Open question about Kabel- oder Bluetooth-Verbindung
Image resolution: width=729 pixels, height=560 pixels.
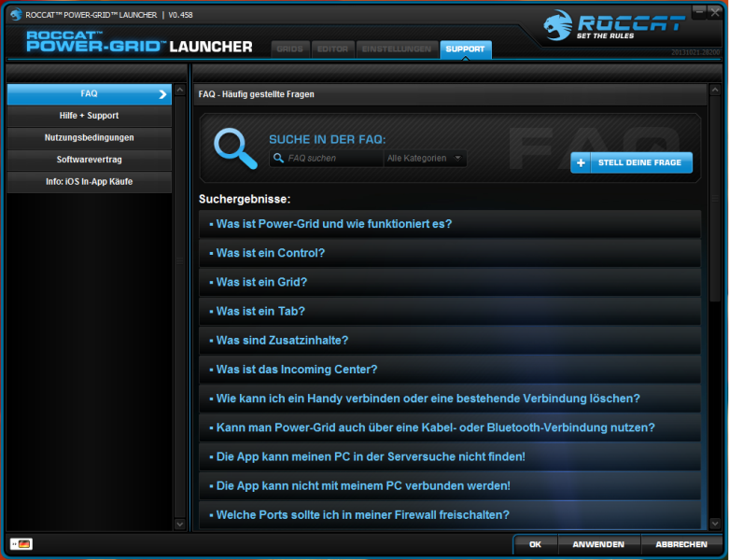click(x=450, y=427)
